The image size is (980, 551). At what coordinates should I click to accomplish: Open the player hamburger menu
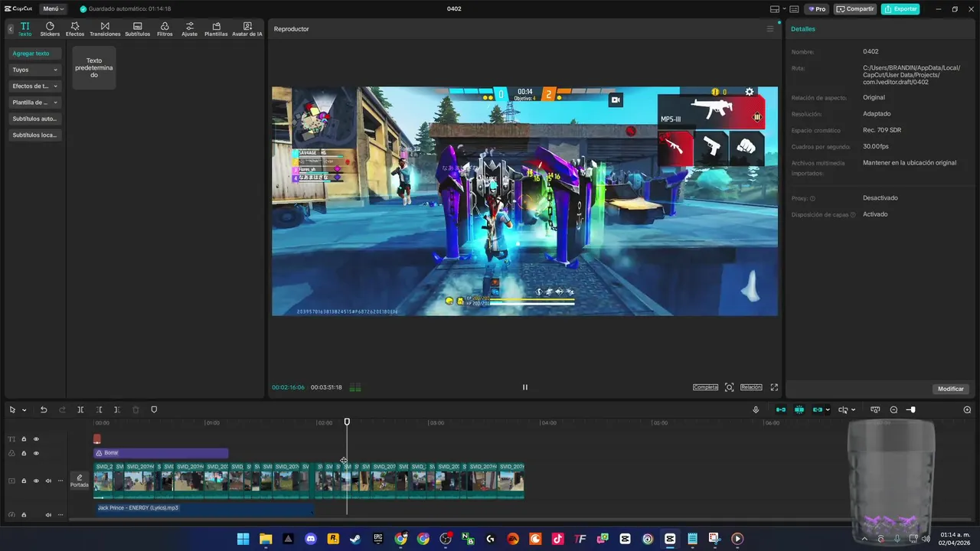point(770,29)
